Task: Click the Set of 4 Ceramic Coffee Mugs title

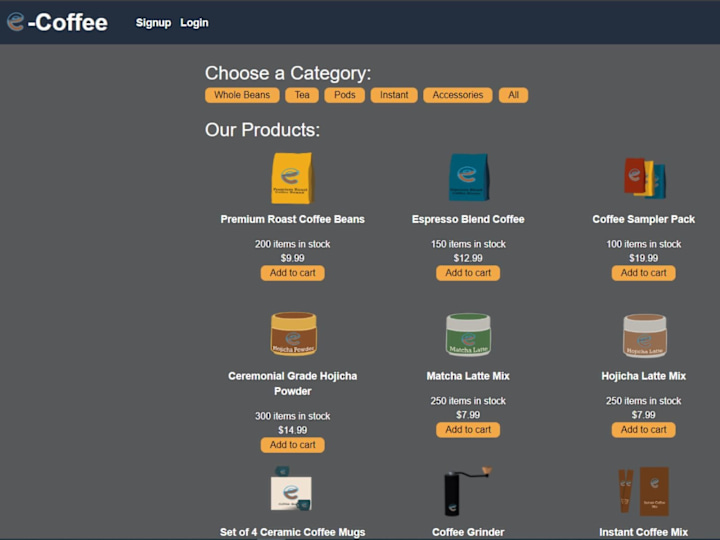Action: pos(292,532)
